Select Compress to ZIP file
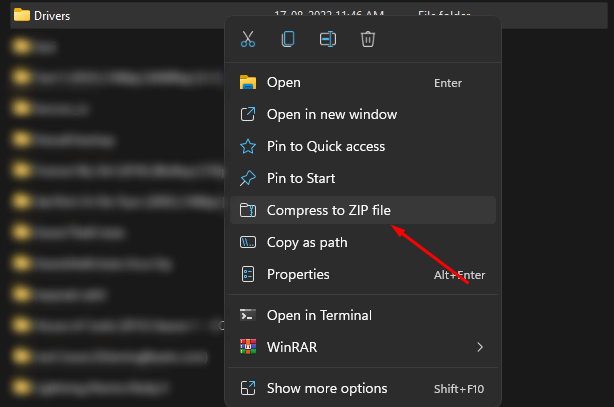This screenshot has height=407, width=614. pyautogui.click(x=329, y=210)
